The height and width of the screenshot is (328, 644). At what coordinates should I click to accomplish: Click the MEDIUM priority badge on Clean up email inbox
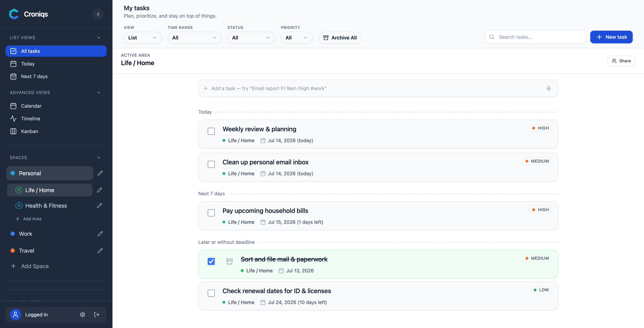(x=537, y=161)
